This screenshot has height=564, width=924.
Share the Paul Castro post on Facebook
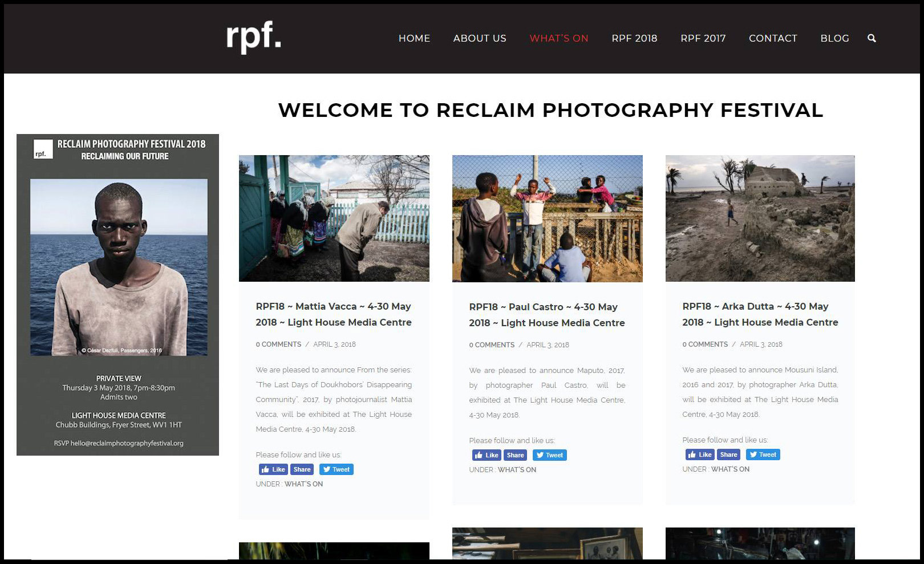515,455
